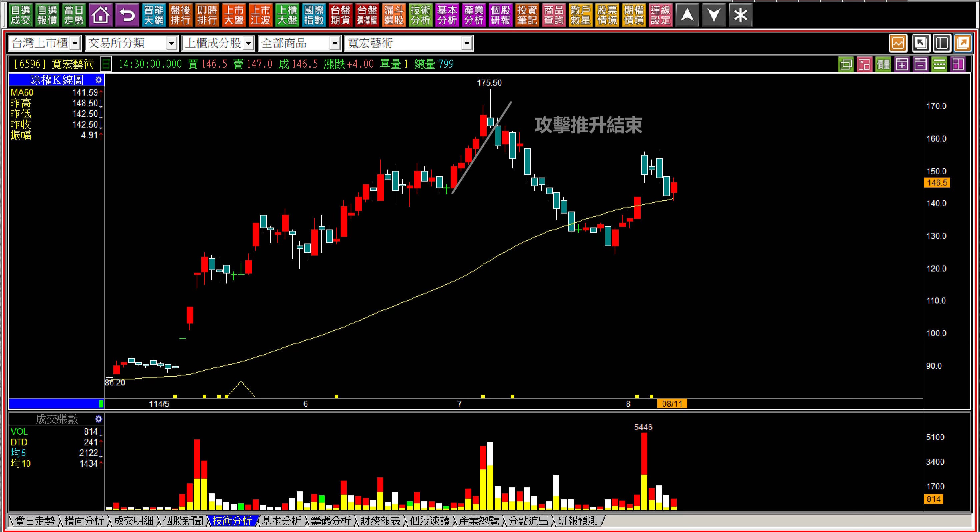The width and height of the screenshot is (980, 532).
Task: Switch to the 基本分析 bottom tab
Action: (281, 521)
